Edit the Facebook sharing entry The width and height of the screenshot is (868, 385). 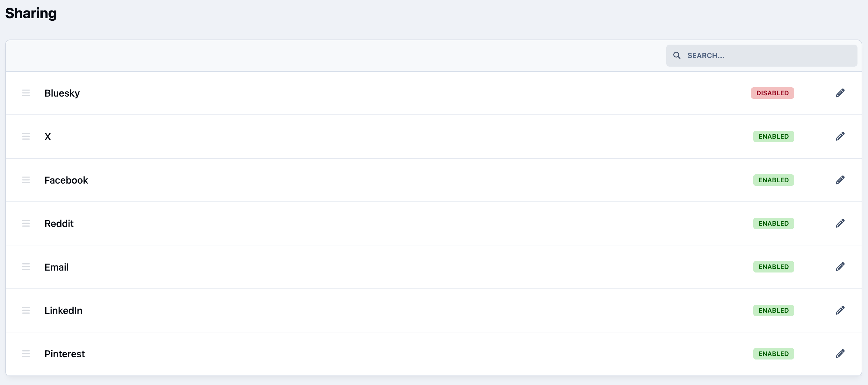[840, 180]
